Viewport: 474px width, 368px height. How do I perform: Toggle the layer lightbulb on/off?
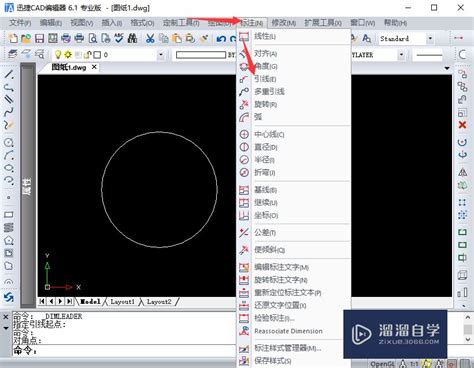tap(58, 54)
